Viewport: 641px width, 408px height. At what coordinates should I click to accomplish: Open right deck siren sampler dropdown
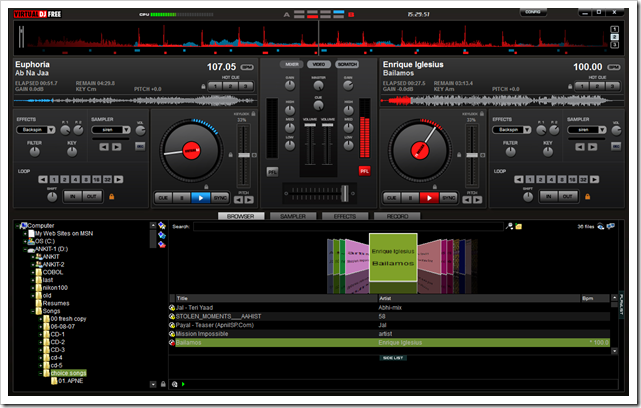pos(602,130)
